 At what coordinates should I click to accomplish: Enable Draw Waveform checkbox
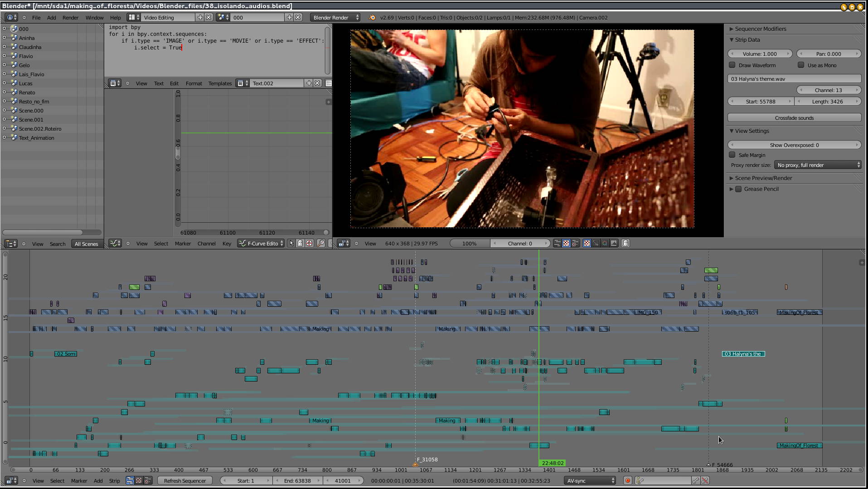(x=732, y=65)
